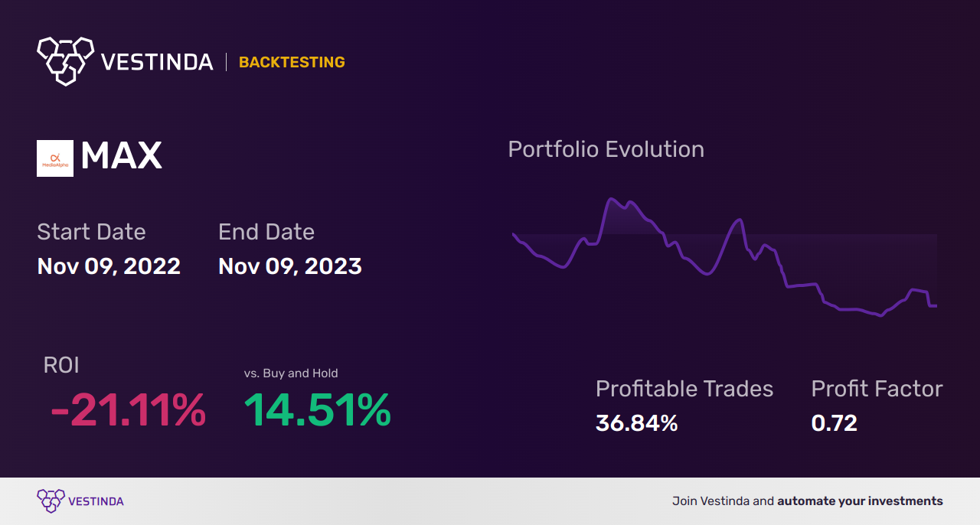Click the Profit Factor value 0.72
Viewport: 980px width, 525px height.
tap(834, 422)
